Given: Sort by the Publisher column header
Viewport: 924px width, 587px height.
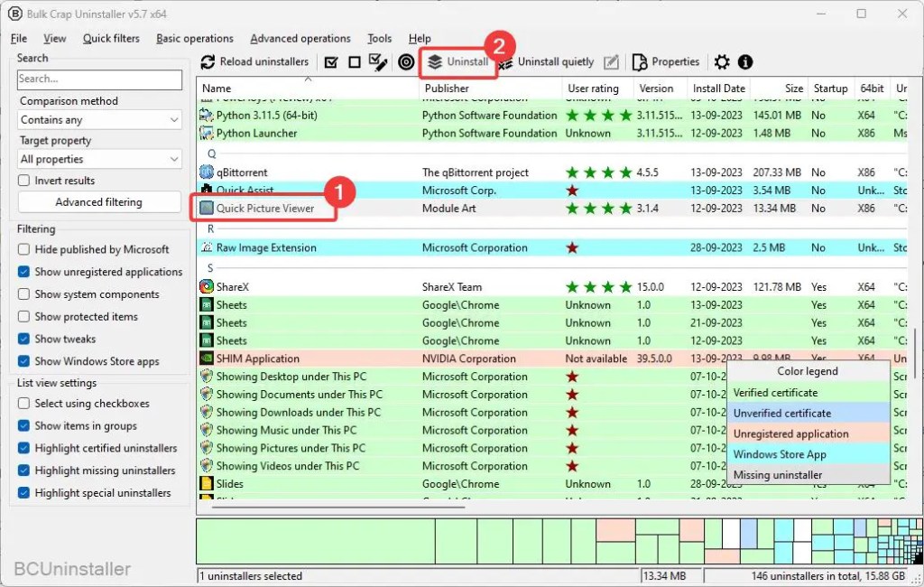Looking at the screenshot, I should (x=490, y=89).
